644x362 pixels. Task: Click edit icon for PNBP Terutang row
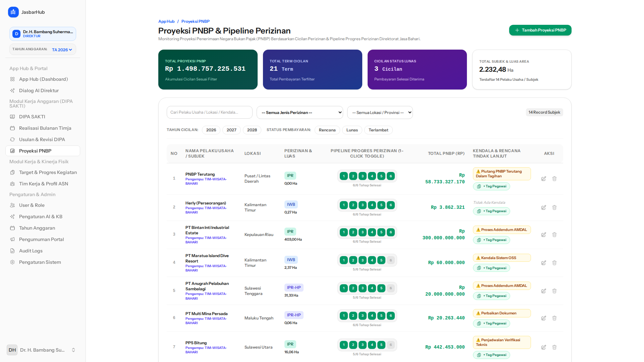point(544,179)
